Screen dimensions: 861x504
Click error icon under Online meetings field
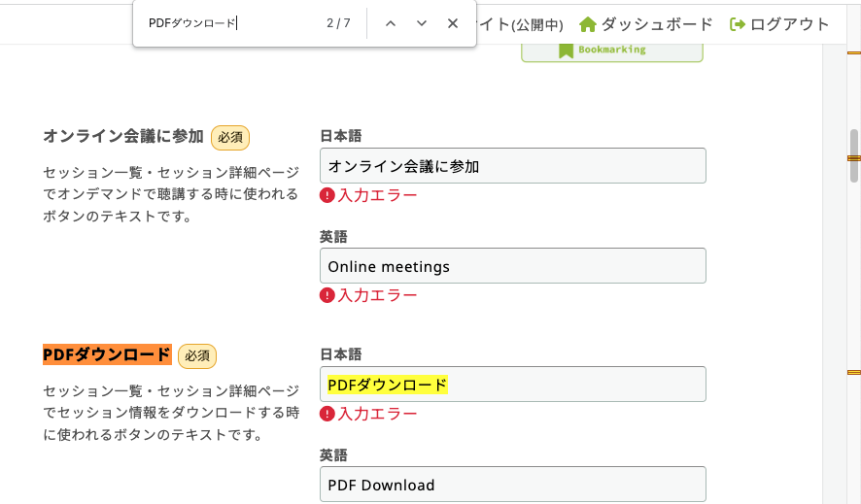[x=327, y=295]
